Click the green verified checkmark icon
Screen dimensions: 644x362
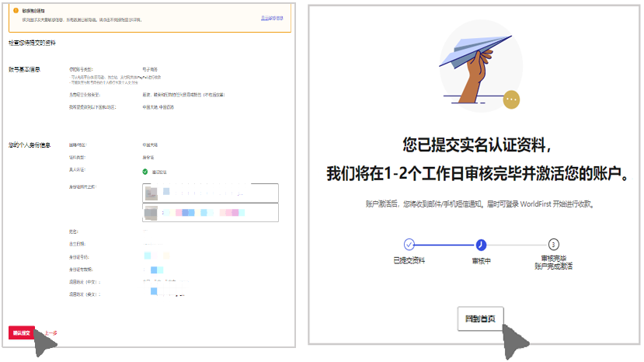click(145, 172)
